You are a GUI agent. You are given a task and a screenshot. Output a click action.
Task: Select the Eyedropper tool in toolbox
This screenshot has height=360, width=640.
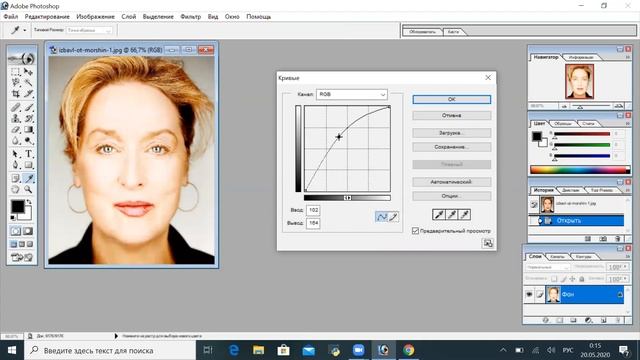(28, 178)
